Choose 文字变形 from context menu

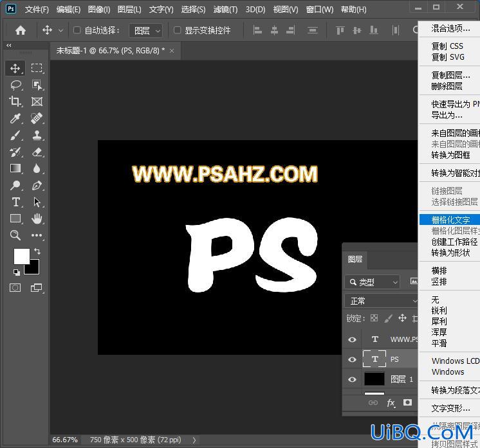(449, 408)
